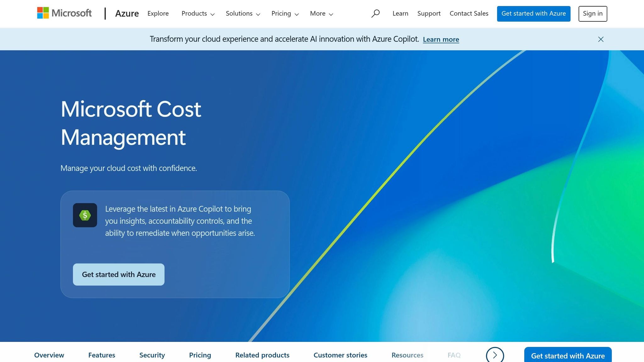Jump to the Resources section tab

[407, 355]
